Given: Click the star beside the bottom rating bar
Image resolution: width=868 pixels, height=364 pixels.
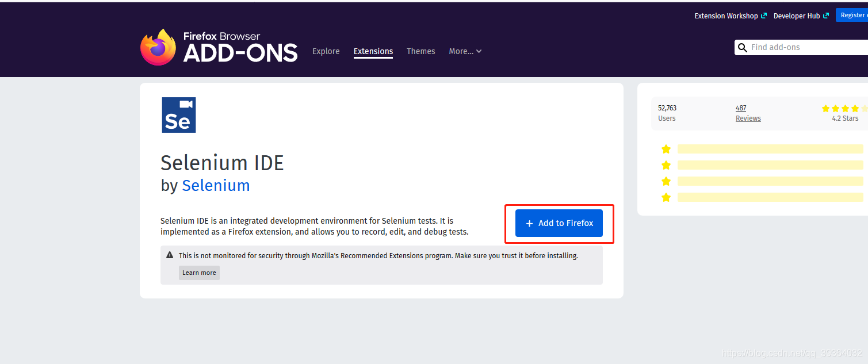Looking at the screenshot, I should click(x=666, y=197).
